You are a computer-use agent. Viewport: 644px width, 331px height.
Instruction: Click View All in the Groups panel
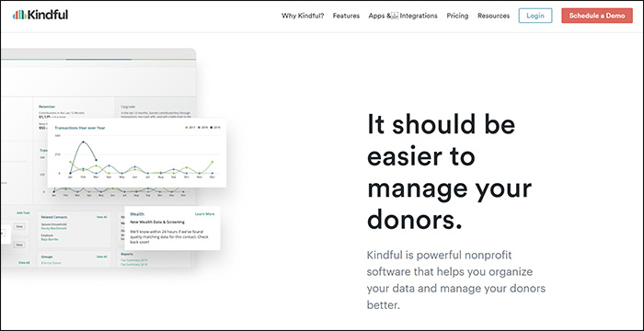101,257
